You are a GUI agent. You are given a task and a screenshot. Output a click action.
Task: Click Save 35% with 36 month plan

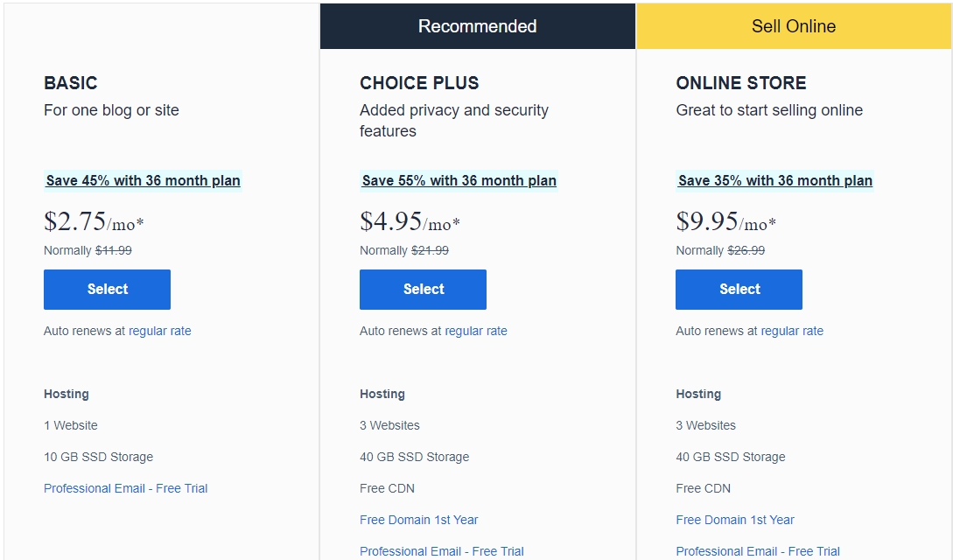[x=775, y=180]
